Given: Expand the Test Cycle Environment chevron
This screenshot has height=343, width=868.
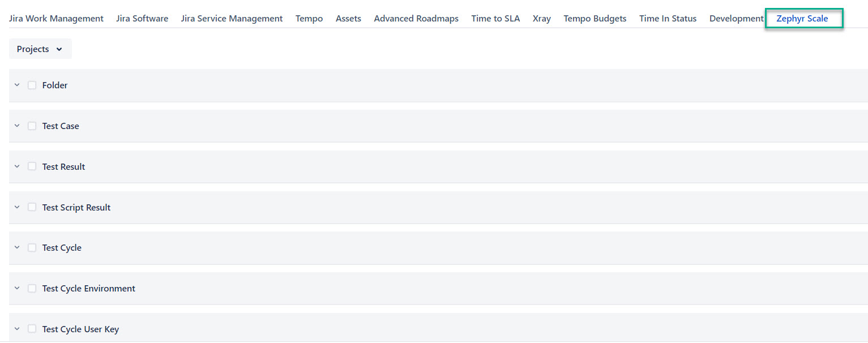Looking at the screenshot, I should click(x=17, y=288).
